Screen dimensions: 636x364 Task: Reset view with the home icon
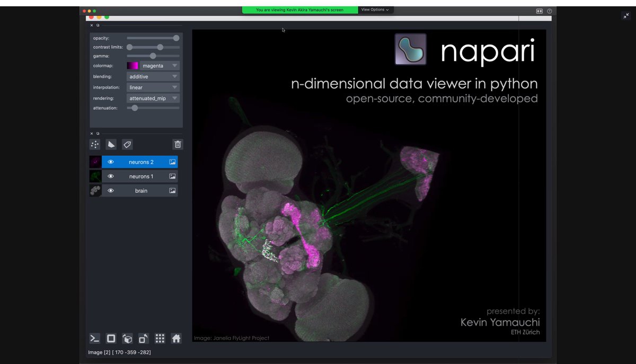click(176, 339)
